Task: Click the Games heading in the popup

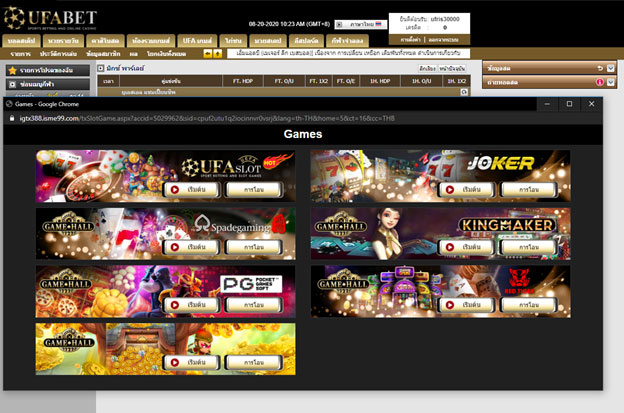Action: pyautogui.click(x=303, y=134)
